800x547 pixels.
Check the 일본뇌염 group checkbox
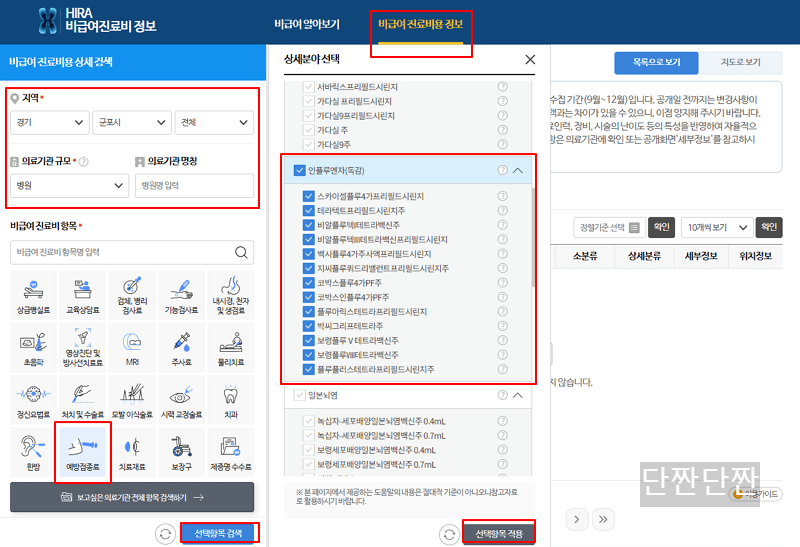coord(299,395)
